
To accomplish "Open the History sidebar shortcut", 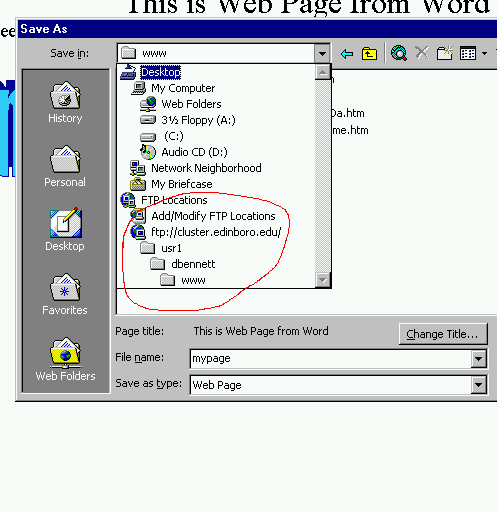I will tap(65, 102).
